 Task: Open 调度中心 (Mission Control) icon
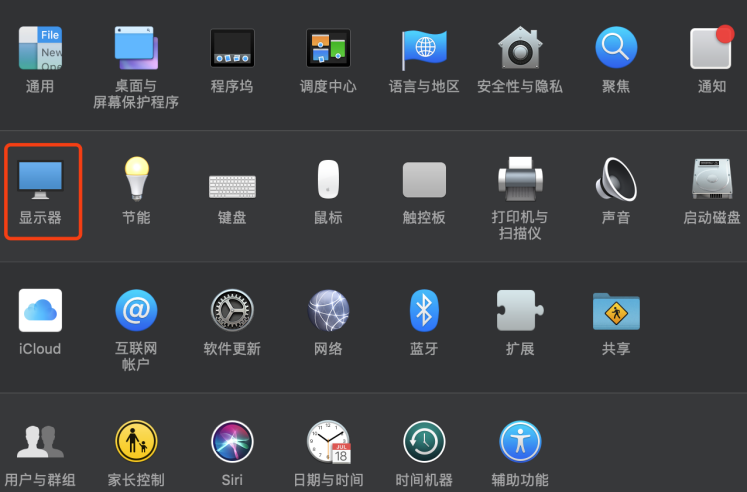coord(328,48)
